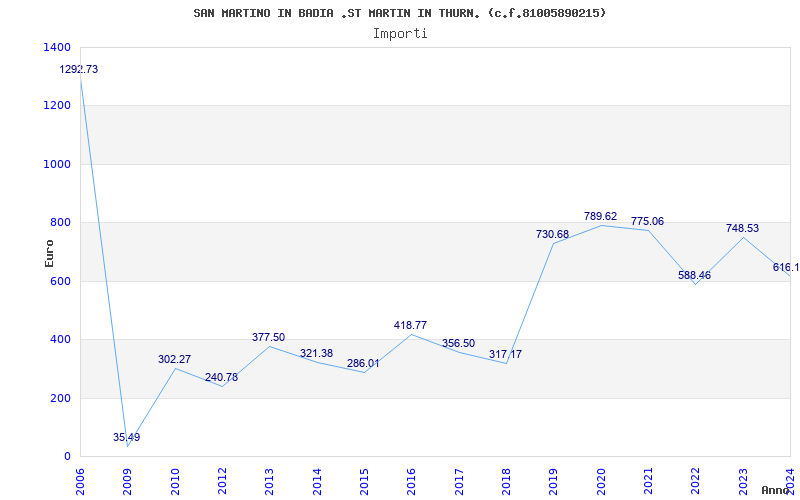Select the 588.46 data point label
The height and width of the screenshot is (500, 800).
694,276
